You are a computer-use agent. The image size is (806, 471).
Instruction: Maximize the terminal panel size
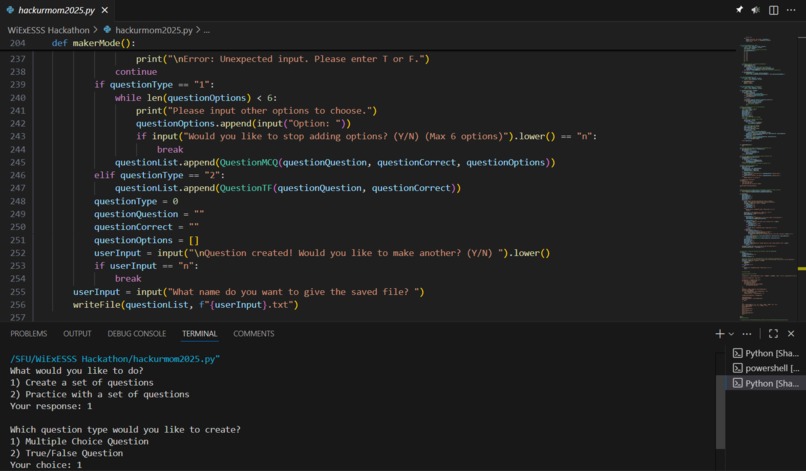pos(773,334)
